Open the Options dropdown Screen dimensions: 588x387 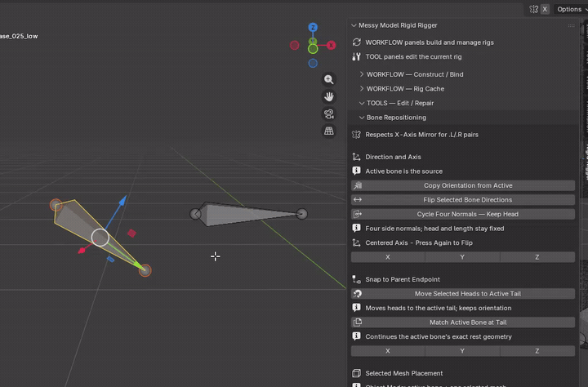pyautogui.click(x=571, y=9)
